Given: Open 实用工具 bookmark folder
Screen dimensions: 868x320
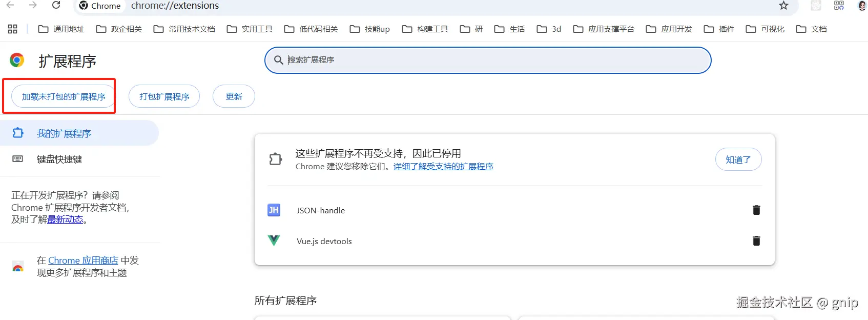Looking at the screenshot, I should [x=250, y=29].
